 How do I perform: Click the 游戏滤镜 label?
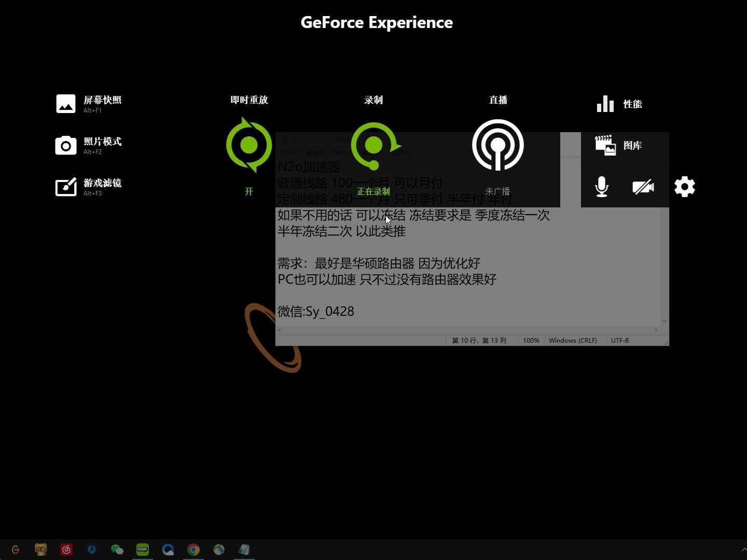[103, 183]
